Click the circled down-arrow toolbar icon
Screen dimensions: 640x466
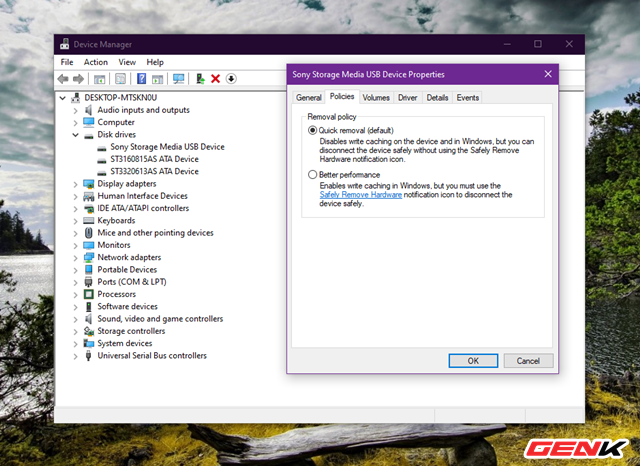(231, 78)
